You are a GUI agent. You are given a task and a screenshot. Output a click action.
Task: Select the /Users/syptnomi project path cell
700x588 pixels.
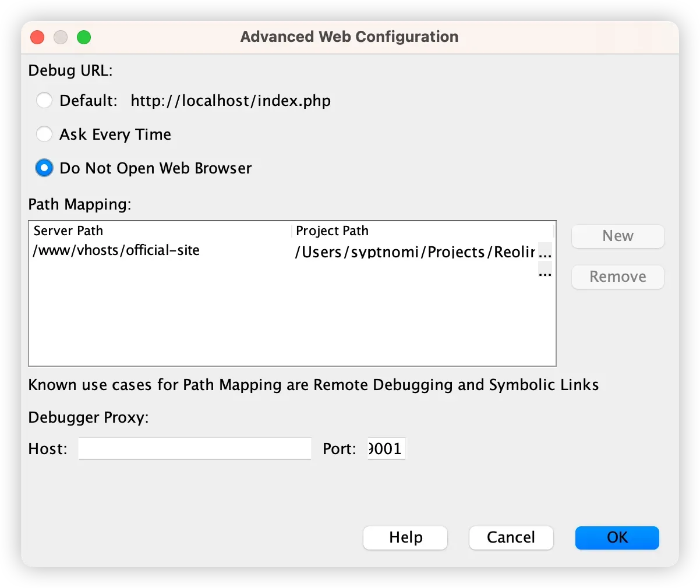click(415, 252)
